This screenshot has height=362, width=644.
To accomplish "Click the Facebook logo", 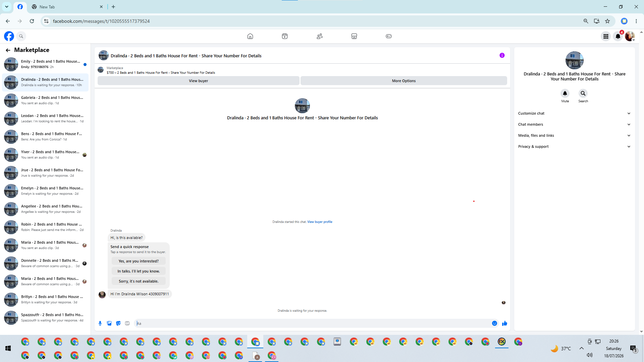I will (9, 36).
